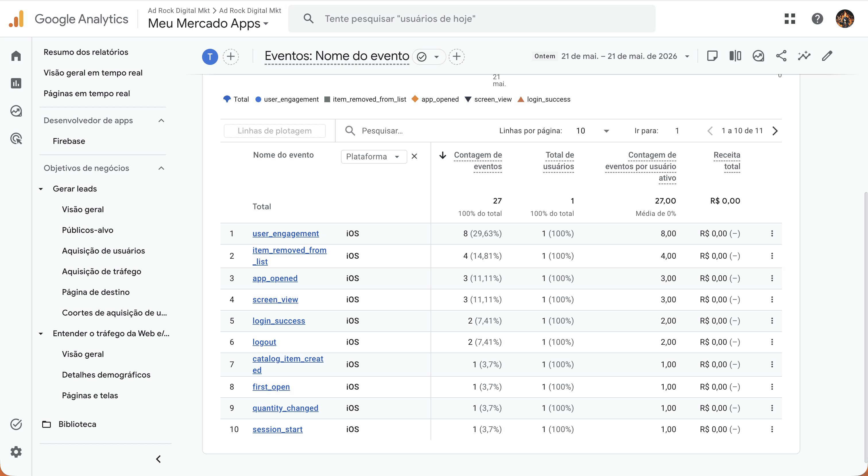The width and height of the screenshot is (868, 476).
Task: Collapse Desenvolvedor de apps section
Action: (x=161, y=121)
